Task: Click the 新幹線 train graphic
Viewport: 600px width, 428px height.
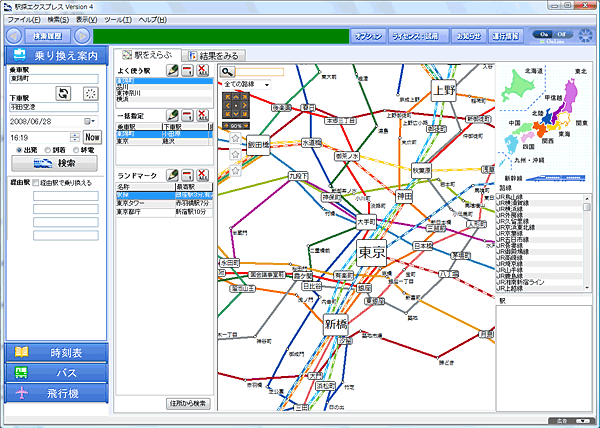Action: tap(556, 178)
